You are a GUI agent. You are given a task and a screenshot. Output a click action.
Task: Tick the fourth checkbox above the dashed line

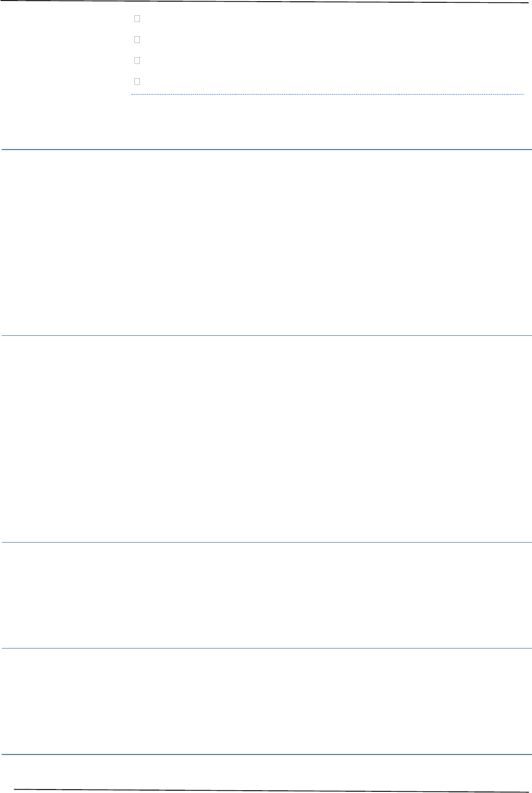pos(137,81)
